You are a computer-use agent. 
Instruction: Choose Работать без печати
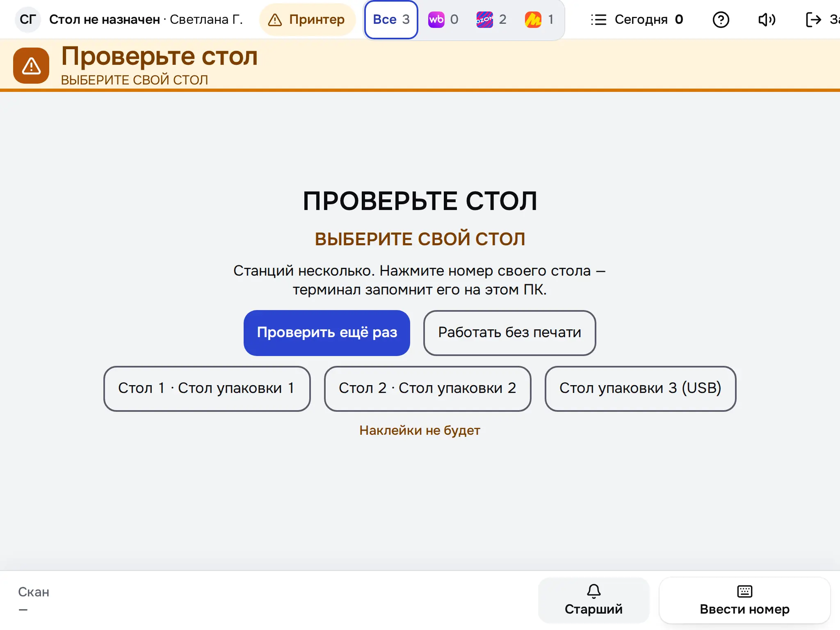(x=509, y=333)
